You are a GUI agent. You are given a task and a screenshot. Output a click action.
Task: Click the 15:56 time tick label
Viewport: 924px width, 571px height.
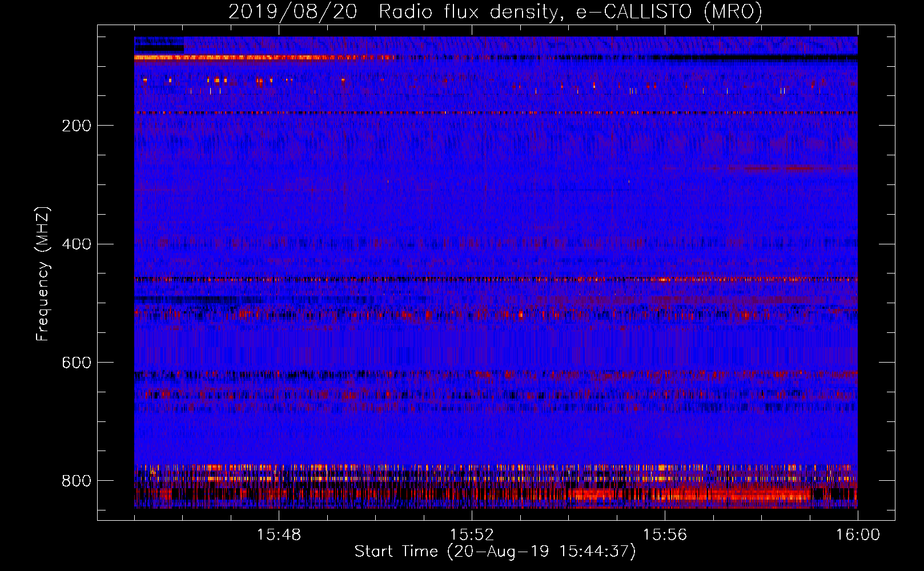665,535
